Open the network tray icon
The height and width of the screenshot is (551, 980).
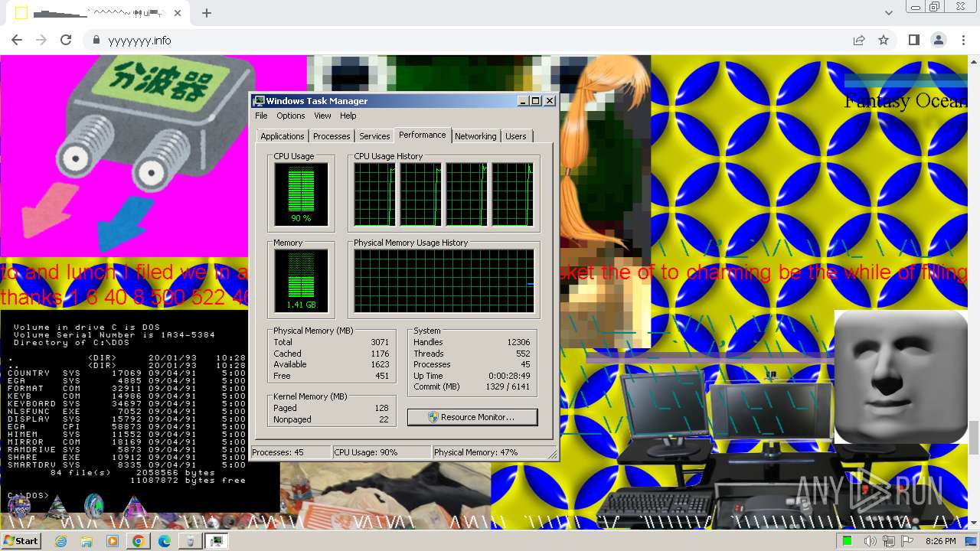tap(889, 541)
